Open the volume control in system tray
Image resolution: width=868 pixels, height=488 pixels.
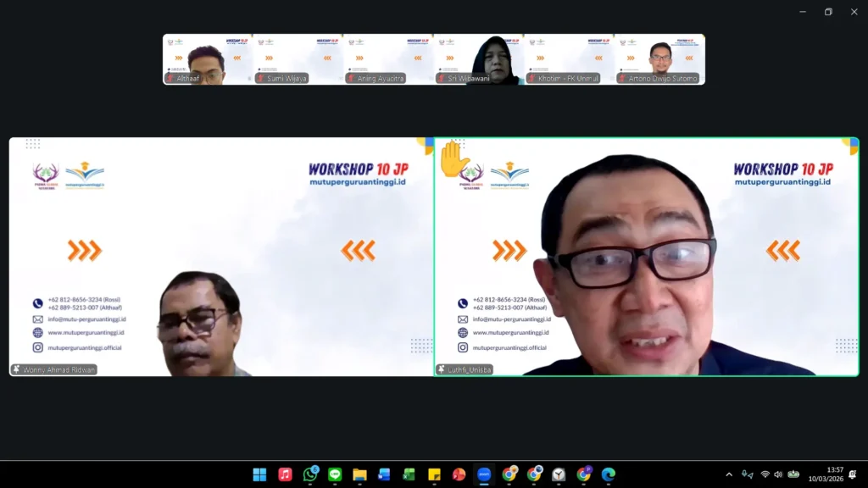tap(778, 474)
